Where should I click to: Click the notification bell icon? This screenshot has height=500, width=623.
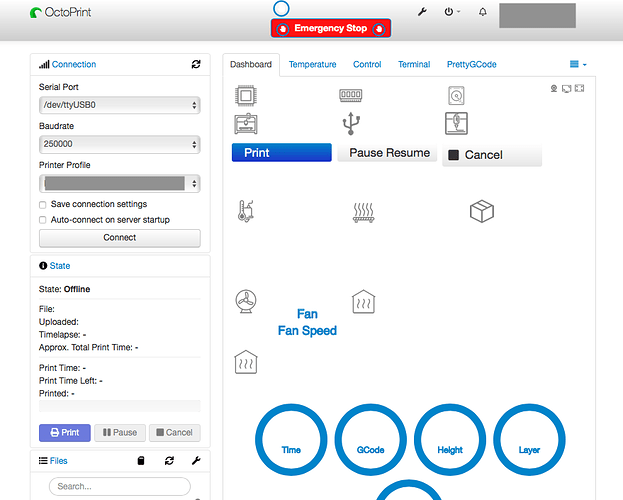[482, 12]
